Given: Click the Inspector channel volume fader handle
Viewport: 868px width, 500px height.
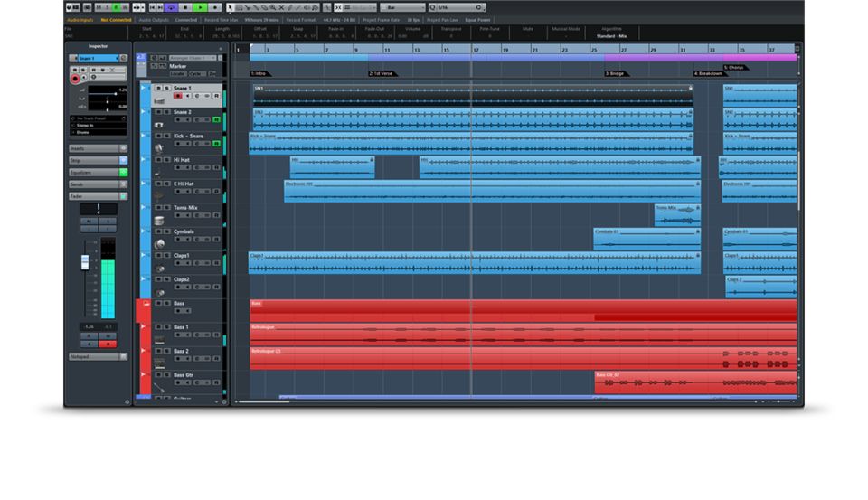Looking at the screenshot, I should pyautogui.click(x=86, y=261).
